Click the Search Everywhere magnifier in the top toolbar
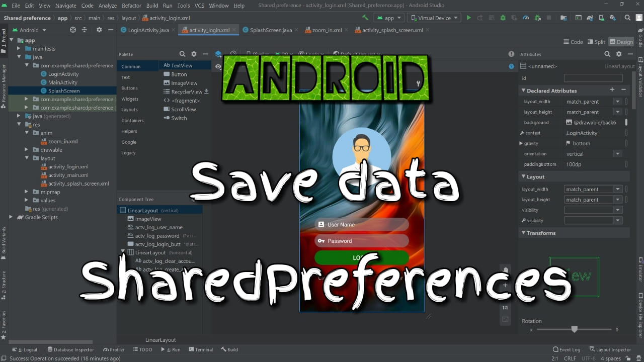This screenshot has width=644, height=362. pos(628,18)
